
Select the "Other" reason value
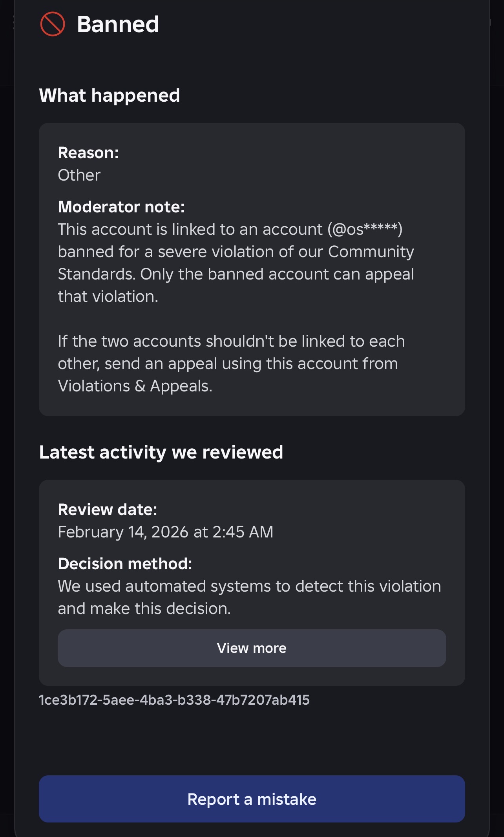79,175
